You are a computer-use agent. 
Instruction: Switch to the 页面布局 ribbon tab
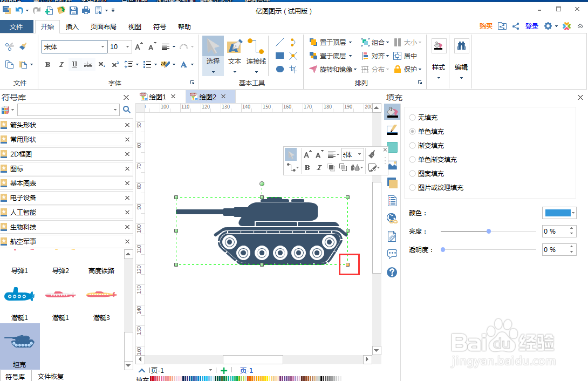point(103,26)
